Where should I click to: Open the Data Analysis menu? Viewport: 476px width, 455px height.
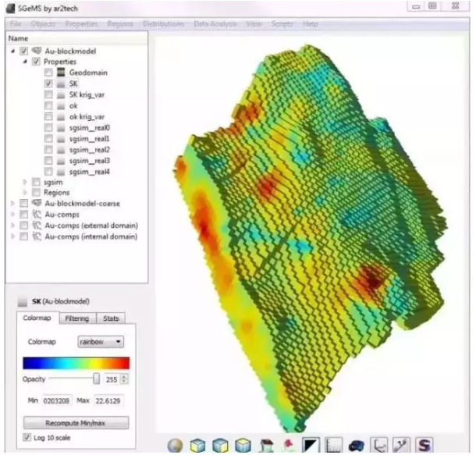(x=215, y=24)
